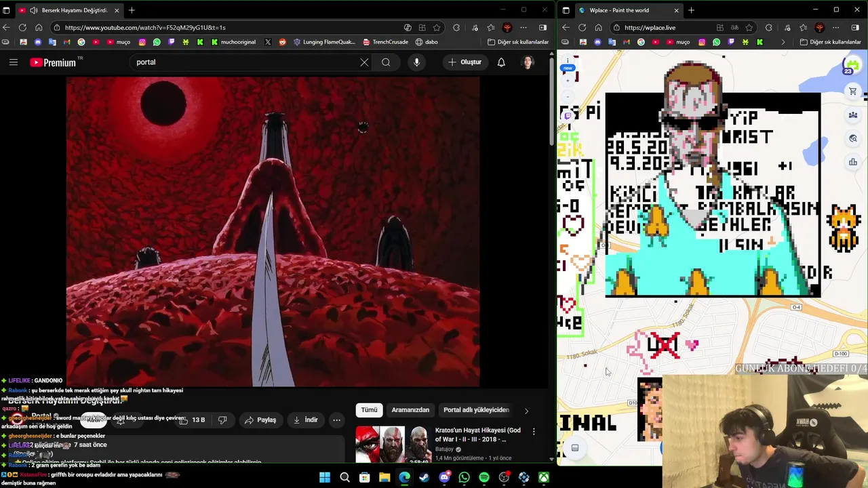The width and height of the screenshot is (868, 488).
Task: Open muço bookmark in YouTube window
Action: [118, 42]
